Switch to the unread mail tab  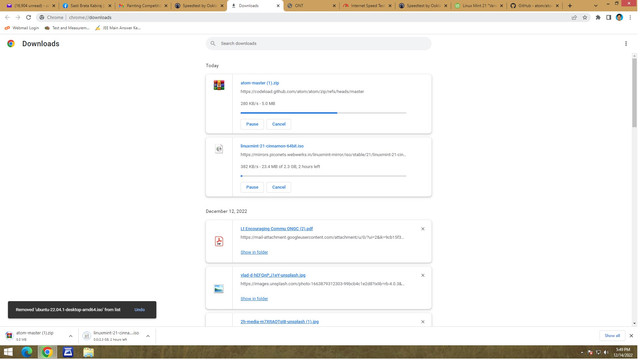coord(29,6)
